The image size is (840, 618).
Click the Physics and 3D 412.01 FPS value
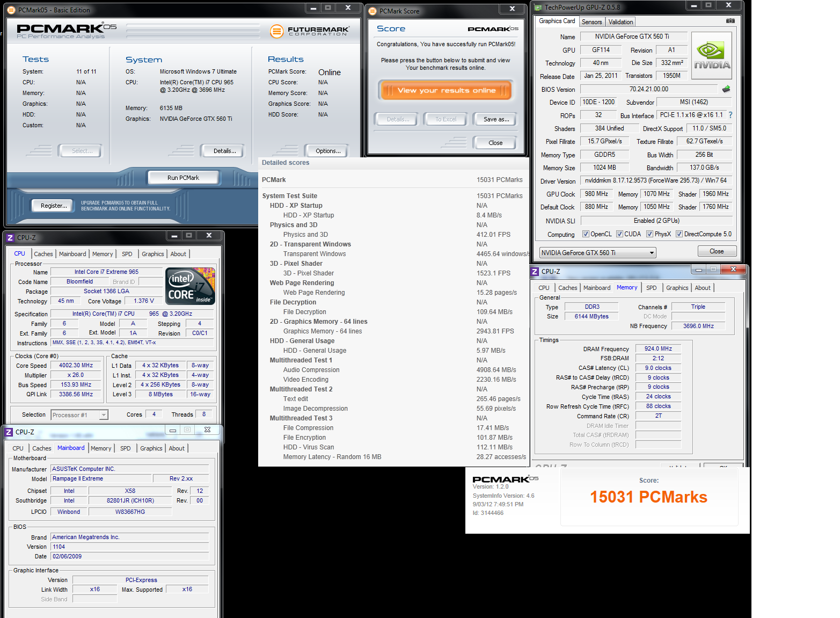pyautogui.click(x=493, y=235)
